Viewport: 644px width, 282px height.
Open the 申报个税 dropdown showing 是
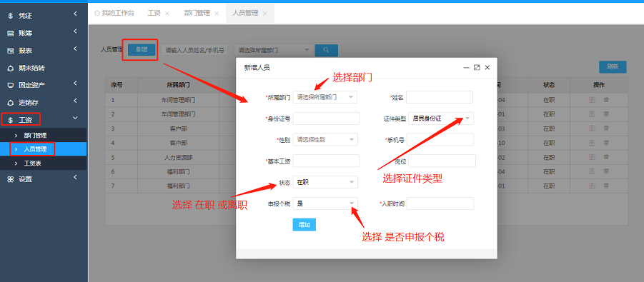[x=325, y=203]
